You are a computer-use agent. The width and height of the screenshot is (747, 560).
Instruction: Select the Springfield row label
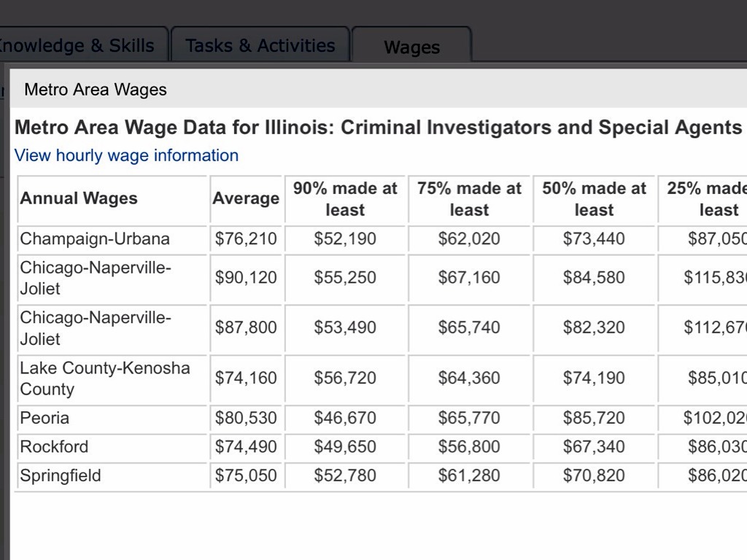[61, 476]
